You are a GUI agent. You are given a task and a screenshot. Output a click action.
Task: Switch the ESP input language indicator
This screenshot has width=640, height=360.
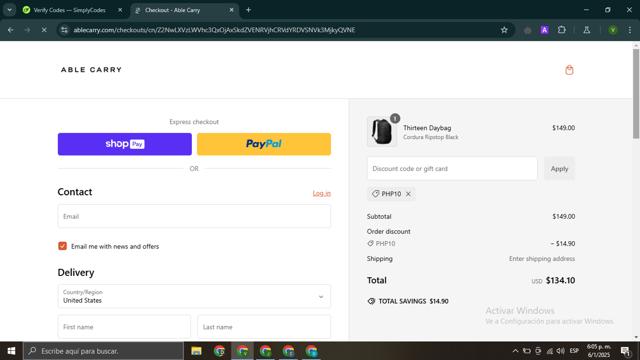[x=574, y=351]
